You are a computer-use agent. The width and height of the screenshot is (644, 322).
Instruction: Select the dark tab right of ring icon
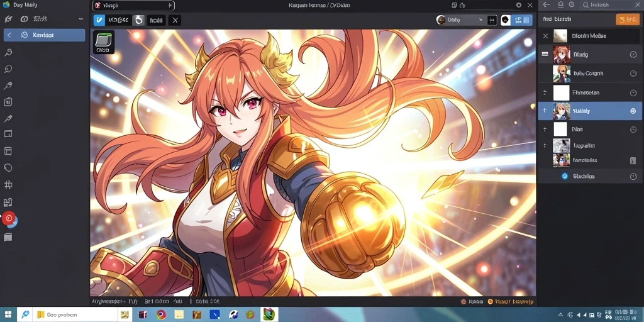click(x=156, y=20)
